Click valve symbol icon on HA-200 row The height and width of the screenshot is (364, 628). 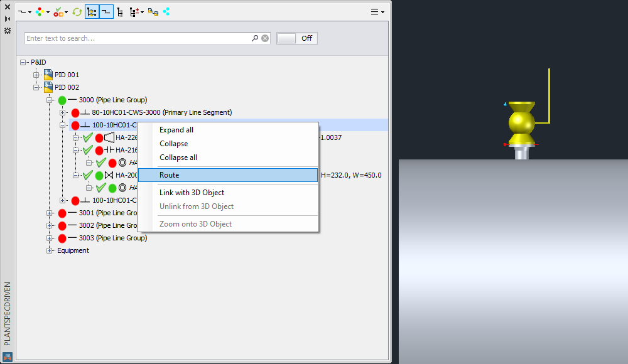pos(109,175)
